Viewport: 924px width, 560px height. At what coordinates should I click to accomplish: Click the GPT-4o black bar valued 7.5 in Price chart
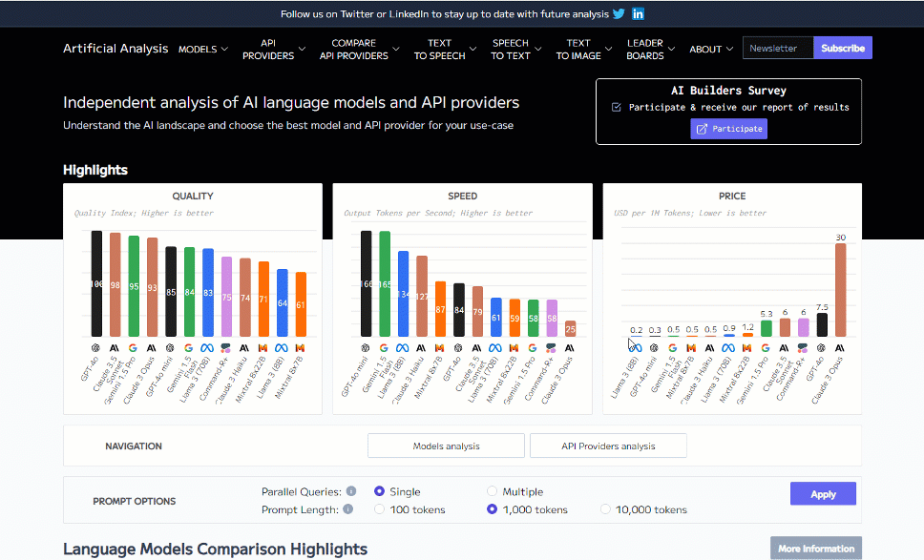pos(822,324)
